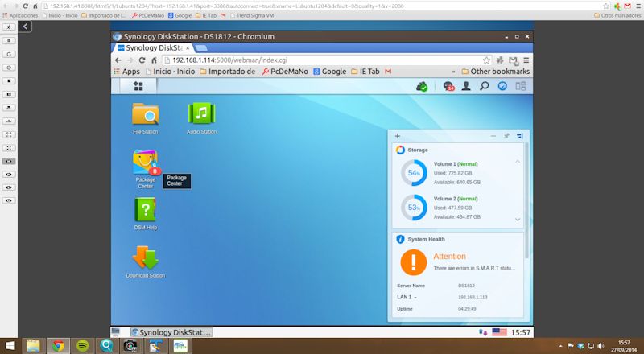Open a new tab in inner Chromium

pyautogui.click(x=200, y=48)
